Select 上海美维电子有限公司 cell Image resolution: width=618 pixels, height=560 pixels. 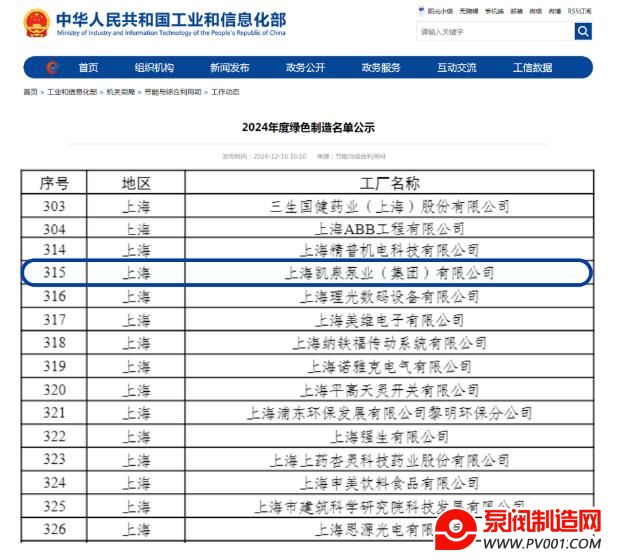click(x=389, y=320)
